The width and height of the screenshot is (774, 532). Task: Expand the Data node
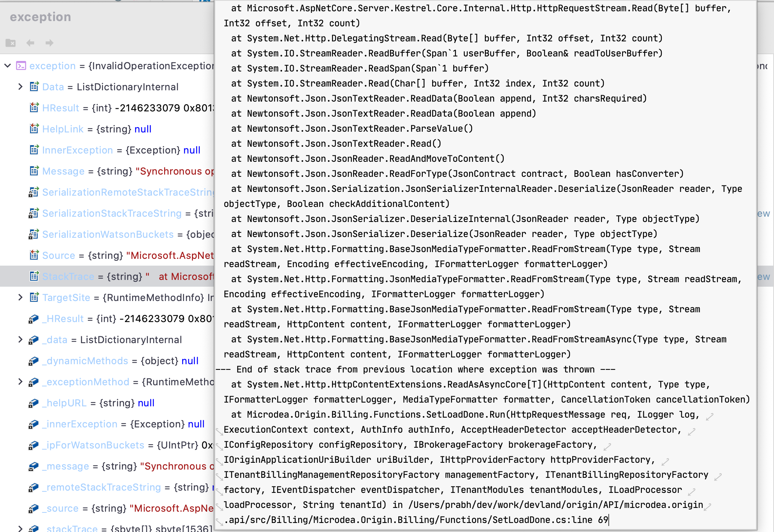point(20,87)
